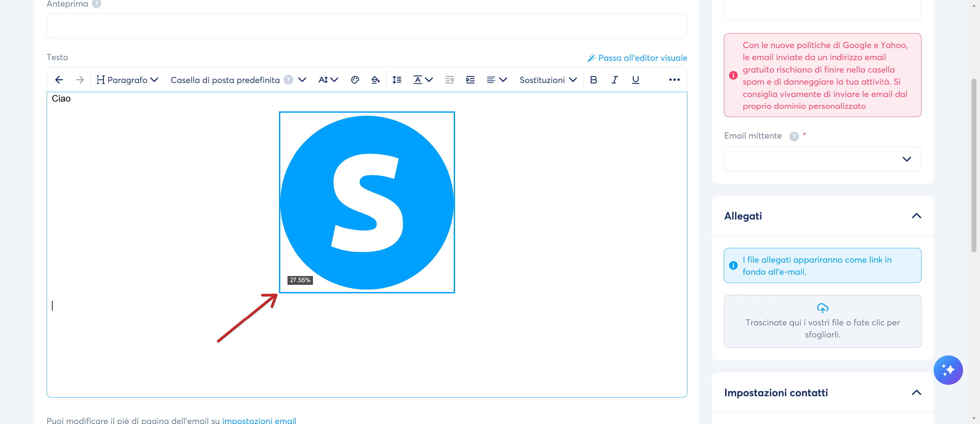Open the Sostituzioni dropdown

pyautogui.click(x=548, y=80)
